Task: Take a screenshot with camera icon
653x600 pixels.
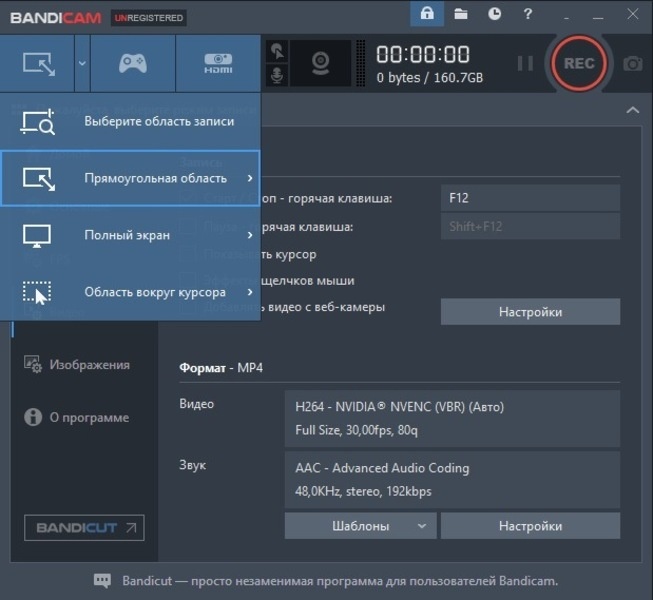Action: [633, 64]
